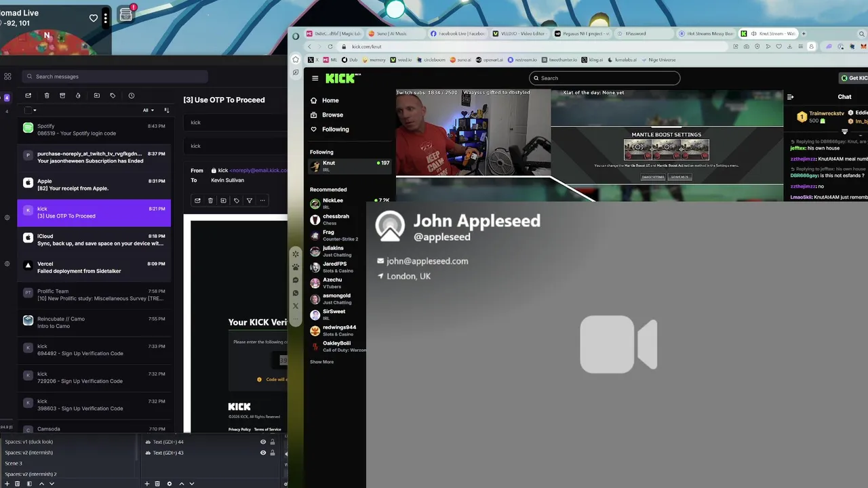The height and width of the screenshot is (488, 868).
Task: Toggle lock on Text (GDI+) 44 source
Action: (273, 442)
